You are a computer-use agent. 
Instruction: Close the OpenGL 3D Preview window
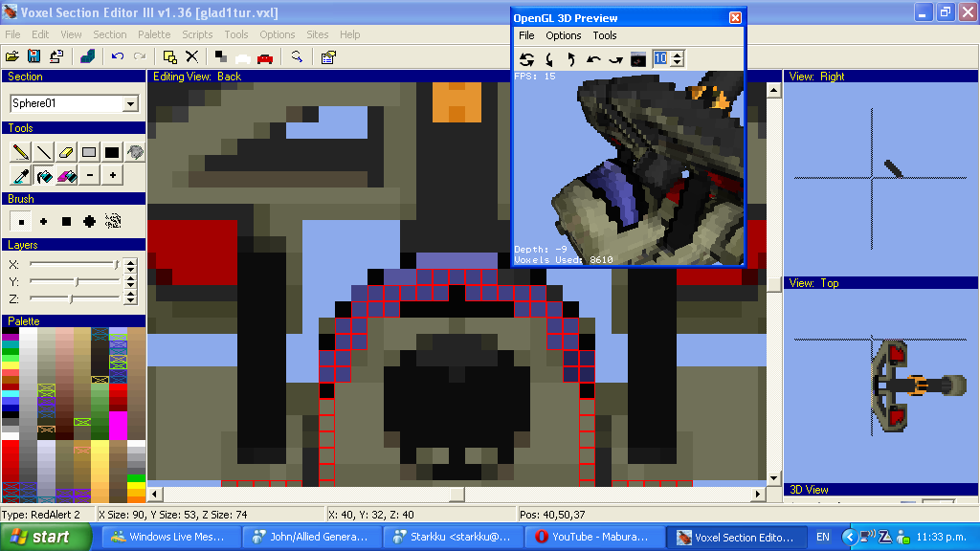point(736,17)
